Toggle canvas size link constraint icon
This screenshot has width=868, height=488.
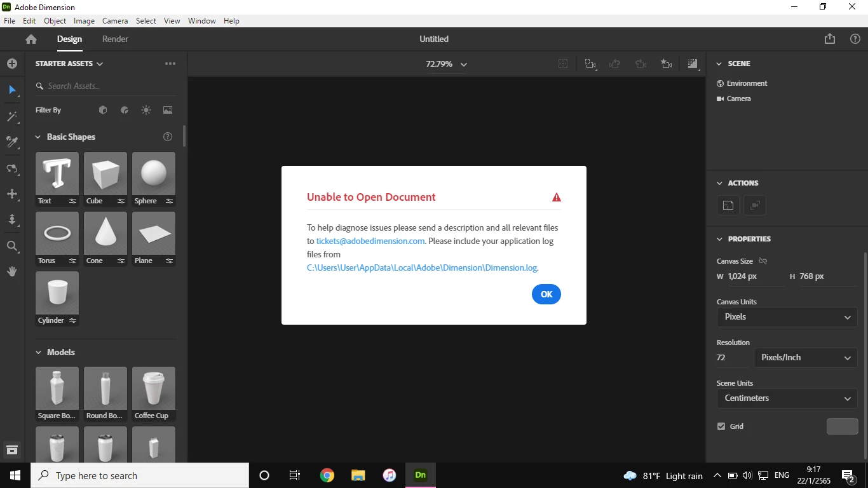coord(763,261)
